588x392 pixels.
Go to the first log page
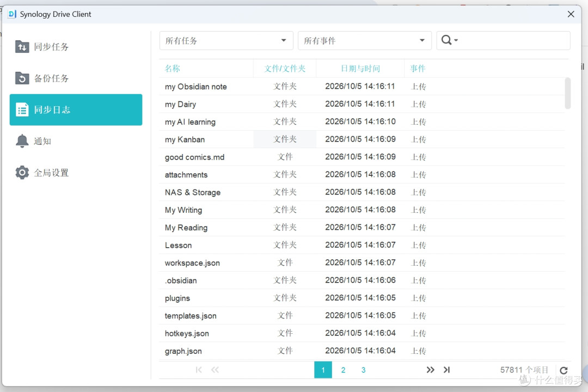(199, 370)
